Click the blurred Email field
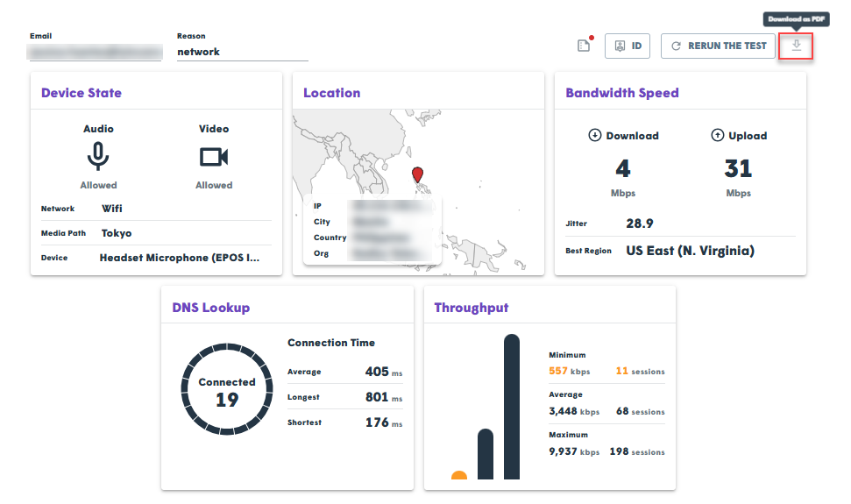 [95, 52]
